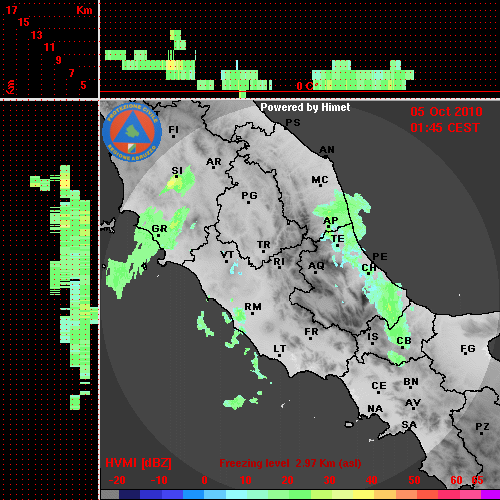The width and height of the screenshot is (500, 500).
Task: Click the '5' km height label
Action: coord(83,85)
